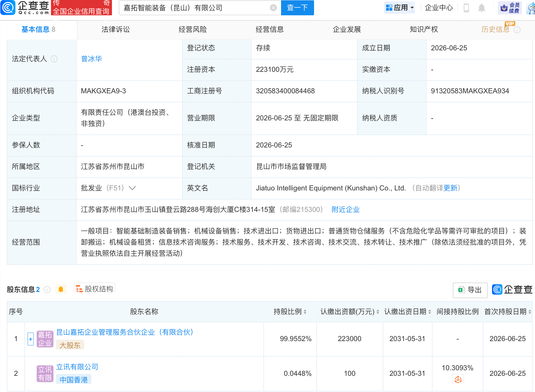Select the indirect shareholding value 10.3093%
This screenshot has height=392, width=535.
click(458, 368)
